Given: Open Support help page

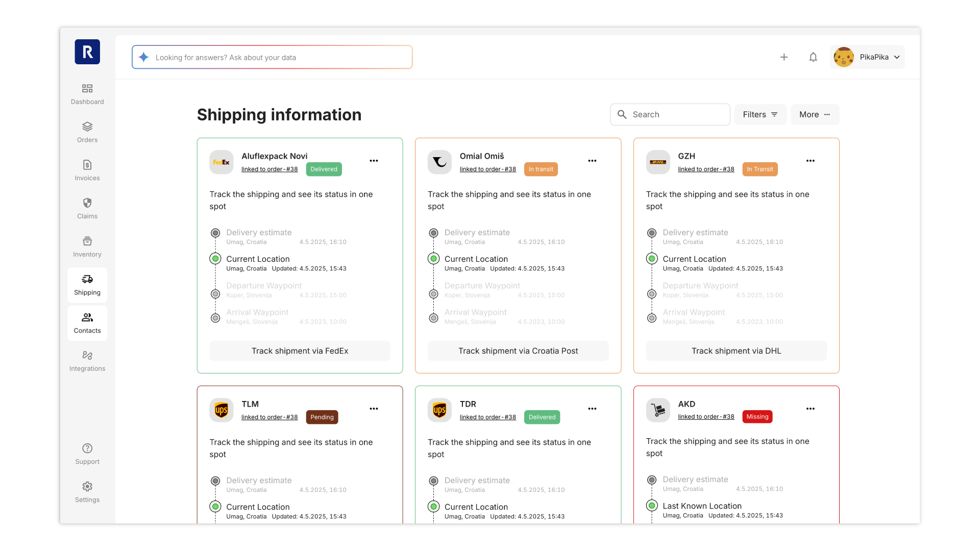Looking at the screenshot, I should tap(87, 454).
